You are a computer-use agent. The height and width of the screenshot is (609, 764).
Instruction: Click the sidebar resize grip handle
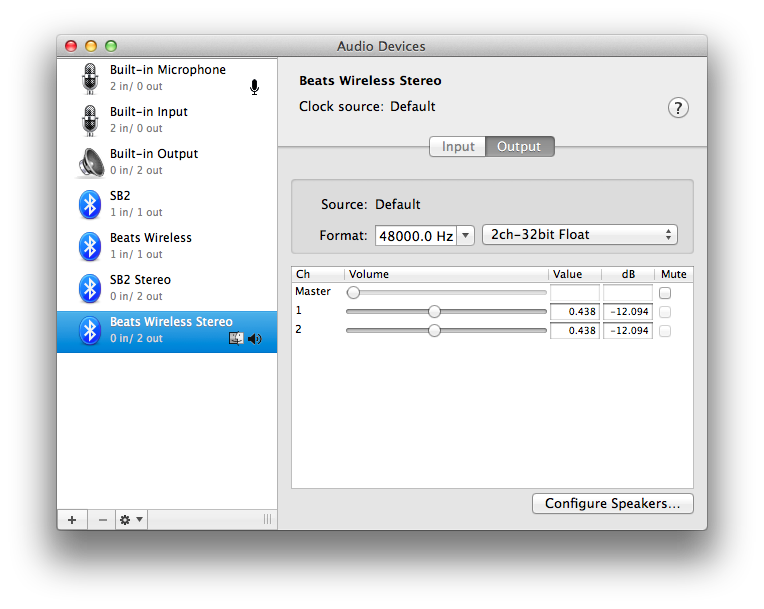[267, 519]
